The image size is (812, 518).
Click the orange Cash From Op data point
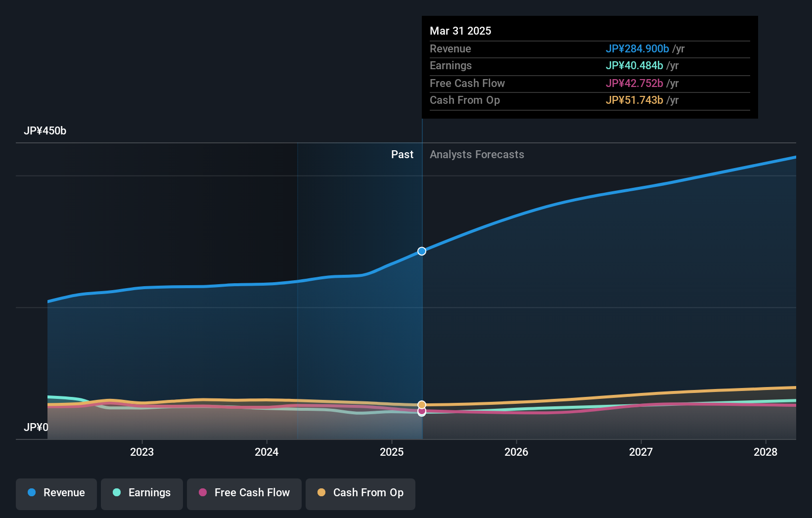(x=422, y=405)
